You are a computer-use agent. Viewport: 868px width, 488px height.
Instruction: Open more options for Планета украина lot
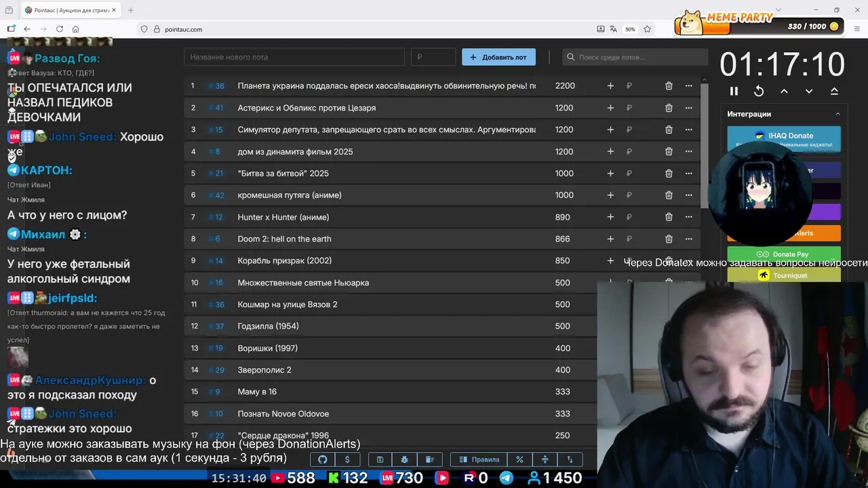pos(689,86)
